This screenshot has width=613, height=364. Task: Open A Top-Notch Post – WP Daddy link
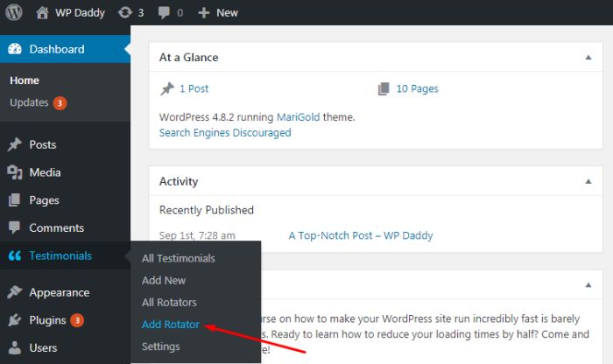361,235
